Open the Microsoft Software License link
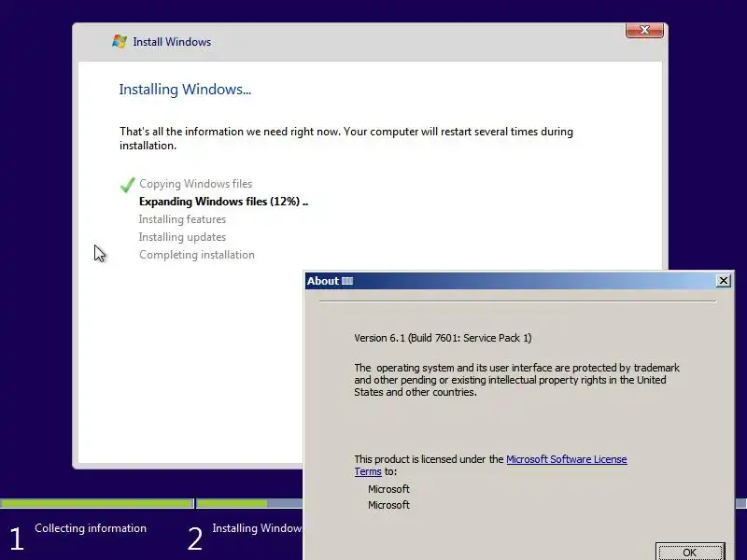The width and height of the screenshot is (747, 560). tap(567, 459)
